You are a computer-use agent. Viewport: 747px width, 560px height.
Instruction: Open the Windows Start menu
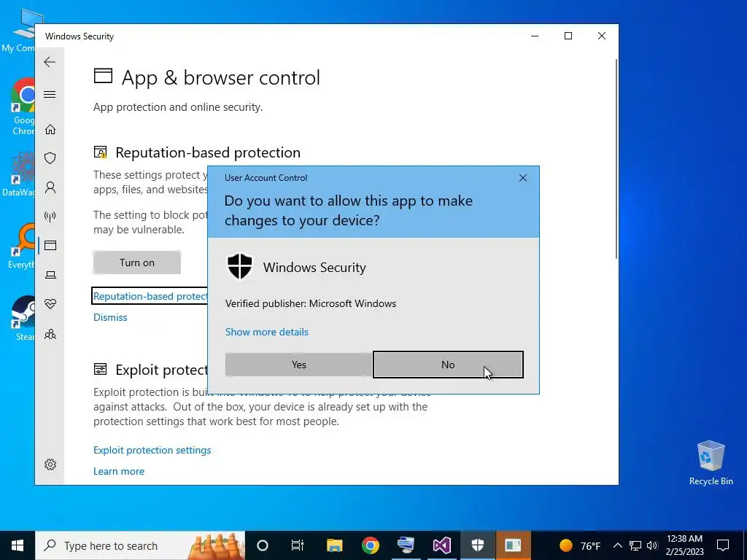18,545
